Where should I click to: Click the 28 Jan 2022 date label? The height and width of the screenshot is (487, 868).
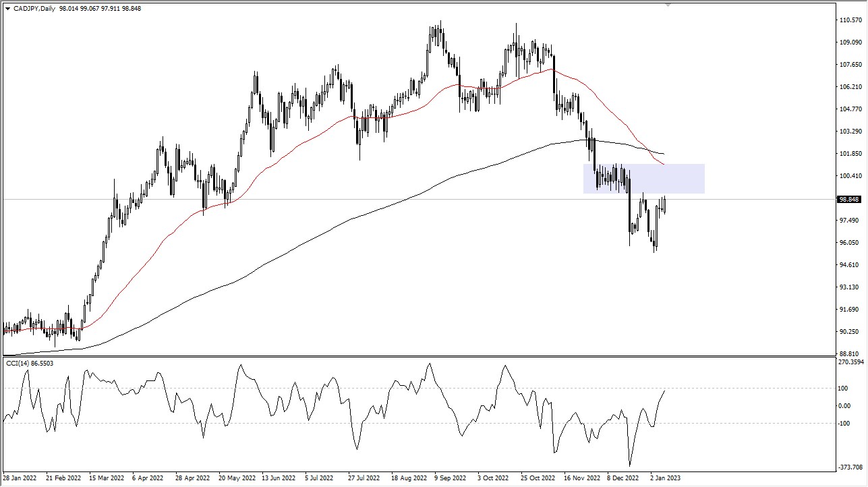21,476
